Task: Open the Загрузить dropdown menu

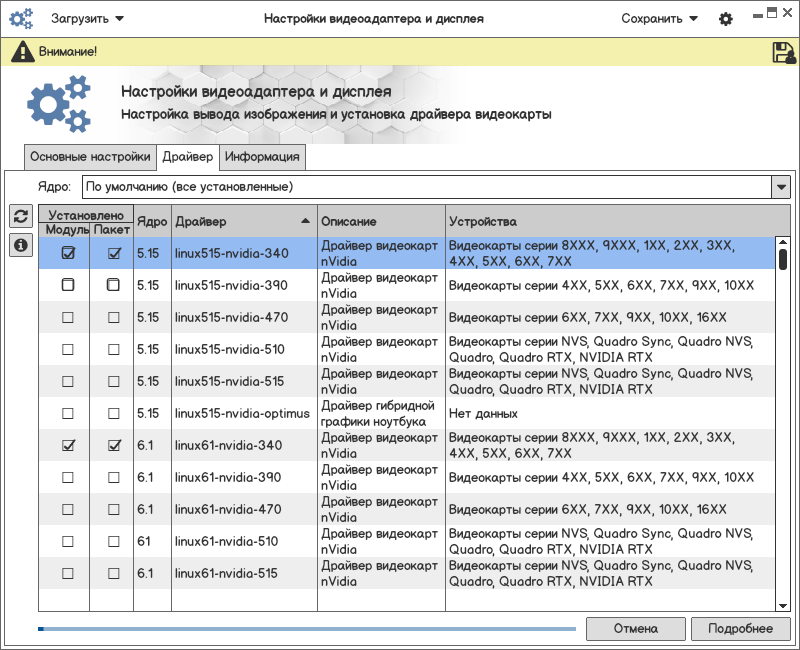Action: click(x=88, y=19)
